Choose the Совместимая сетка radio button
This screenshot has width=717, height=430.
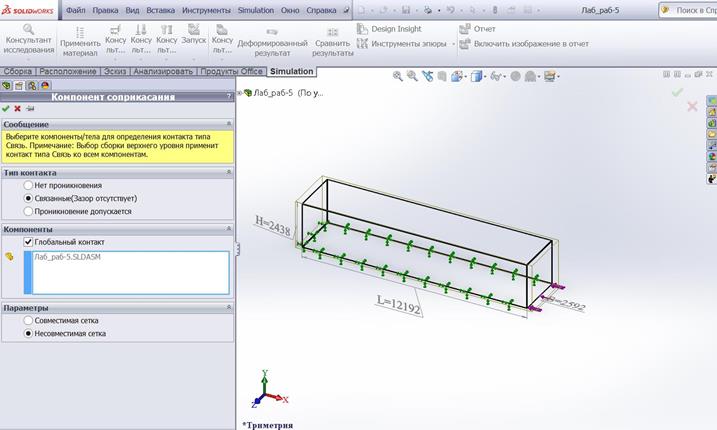click(x=28, y=320)
